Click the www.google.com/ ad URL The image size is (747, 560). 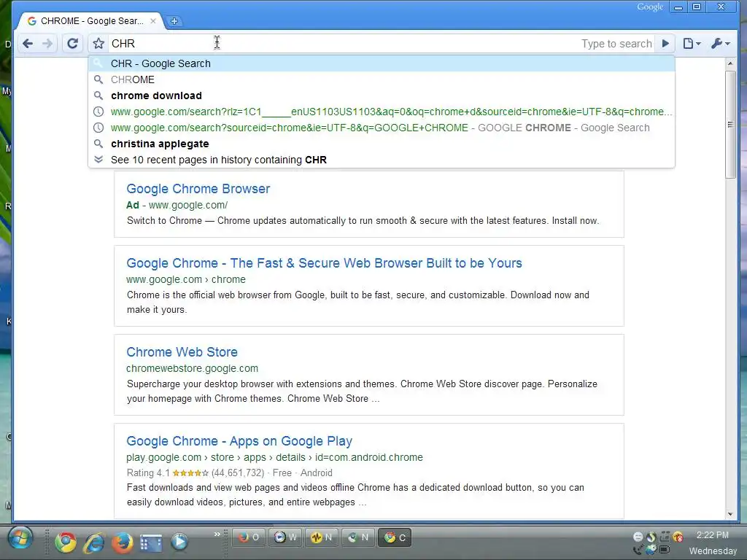[188, 205]
